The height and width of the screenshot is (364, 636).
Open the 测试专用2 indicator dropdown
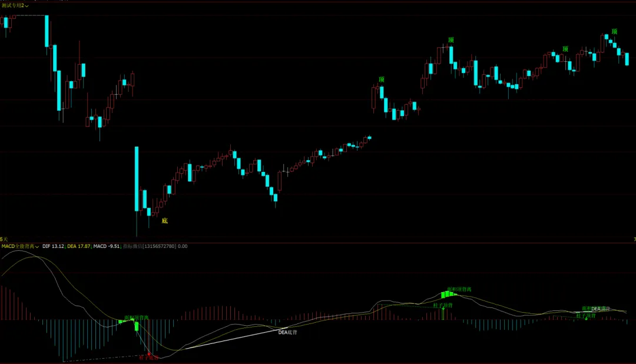tap(15, 6)
